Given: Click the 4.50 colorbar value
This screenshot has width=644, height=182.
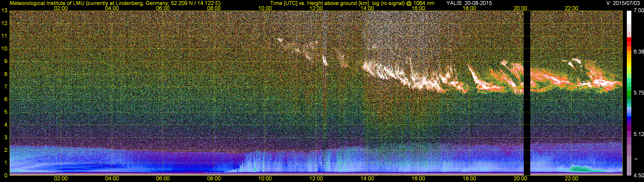Looking at the screenshot, I should coord(638,176).
